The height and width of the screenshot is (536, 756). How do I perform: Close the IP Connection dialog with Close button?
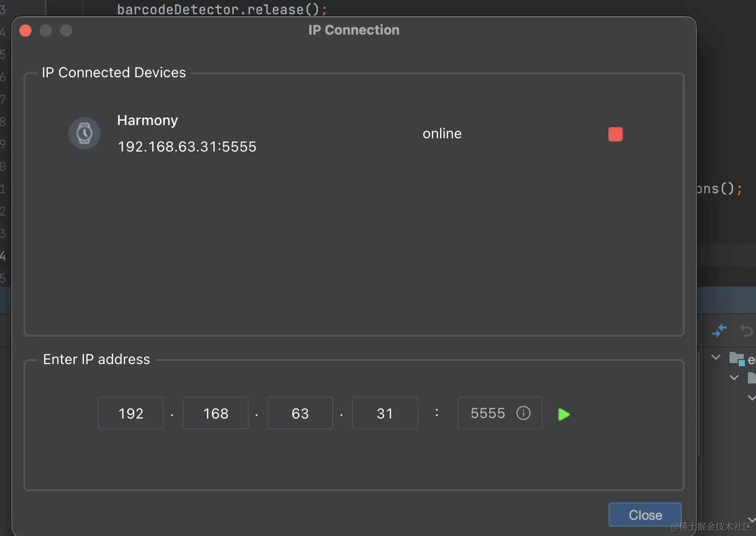click(645, 515)
